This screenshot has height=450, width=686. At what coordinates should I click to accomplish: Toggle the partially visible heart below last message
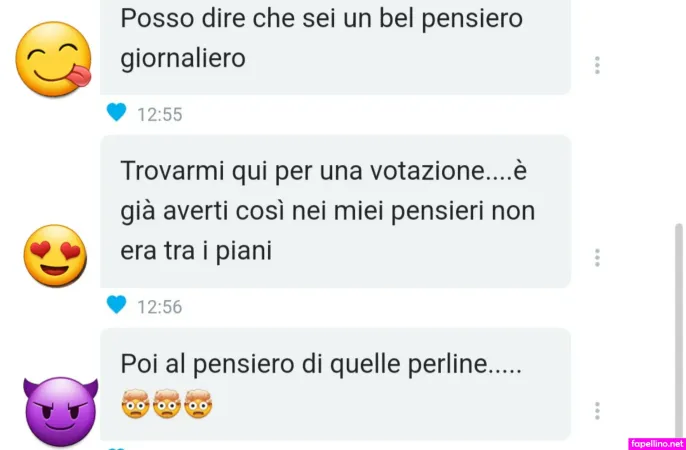[116, 448]
